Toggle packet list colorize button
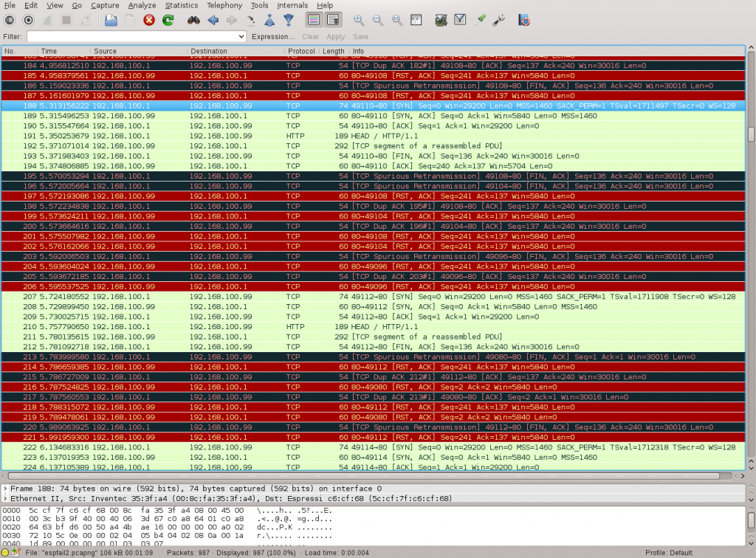The width and height of the screenshot is (756, 558). pos(313,20)
